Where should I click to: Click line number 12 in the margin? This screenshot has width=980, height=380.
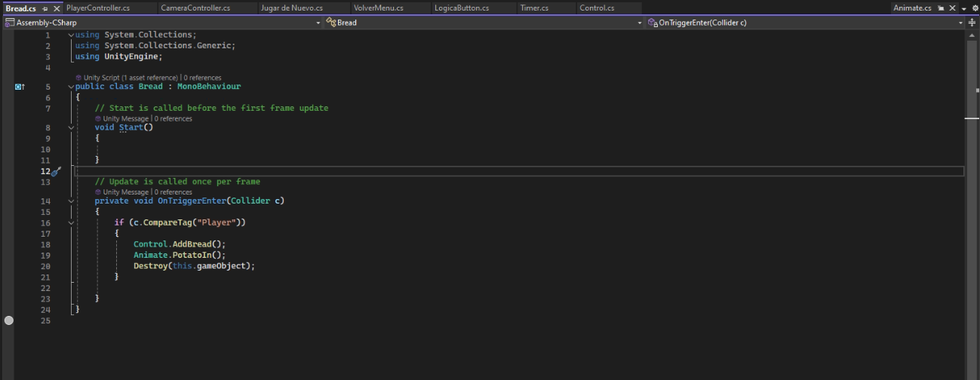(x=45, y=171)
